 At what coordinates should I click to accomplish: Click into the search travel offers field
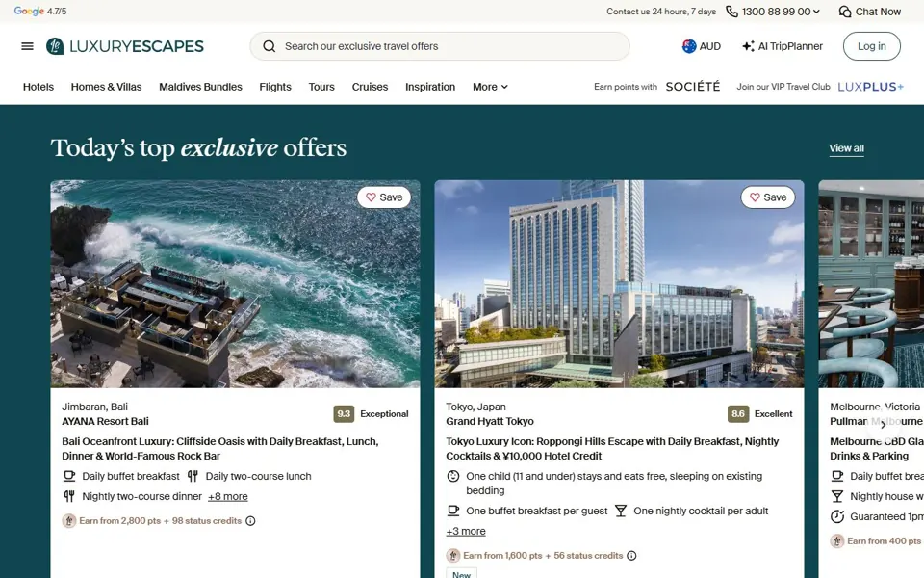(440, 46)
